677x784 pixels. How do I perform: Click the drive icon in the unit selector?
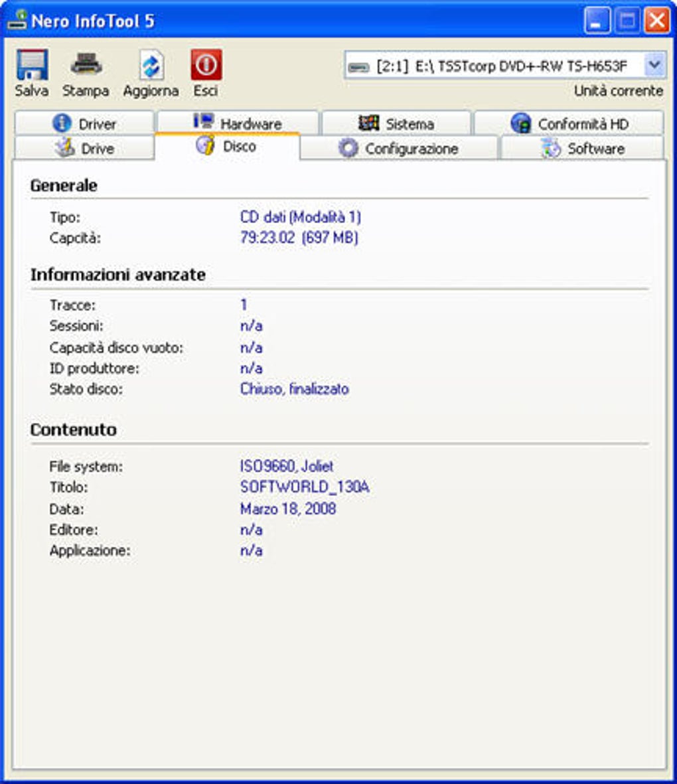(x=358, y=67)
